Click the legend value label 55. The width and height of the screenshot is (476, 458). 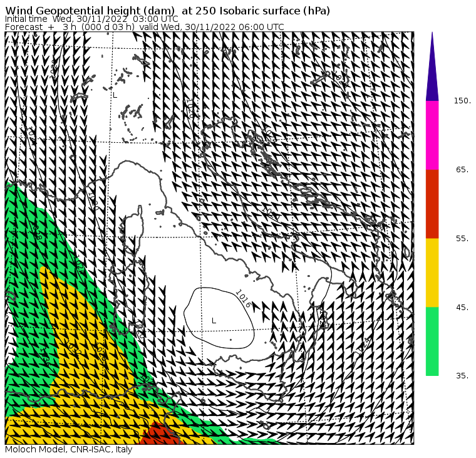tap(462, 239)
